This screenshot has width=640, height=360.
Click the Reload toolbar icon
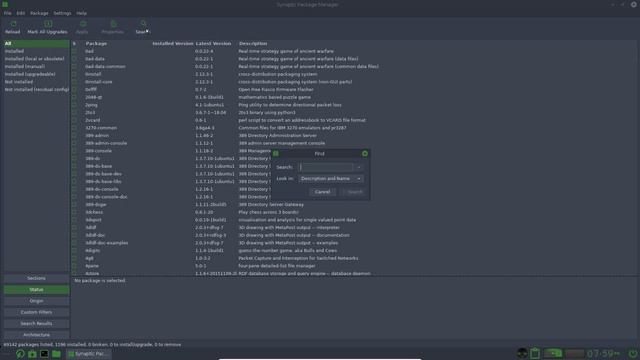[x=13, y=24]
